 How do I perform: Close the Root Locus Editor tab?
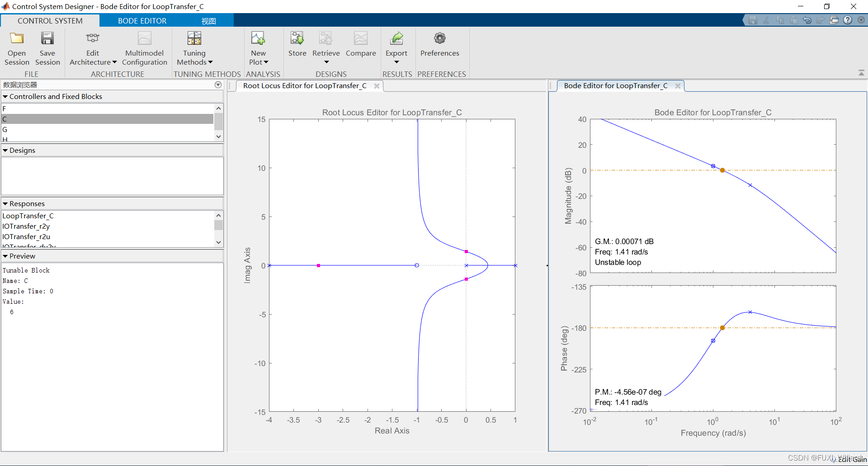coord(377,86)
